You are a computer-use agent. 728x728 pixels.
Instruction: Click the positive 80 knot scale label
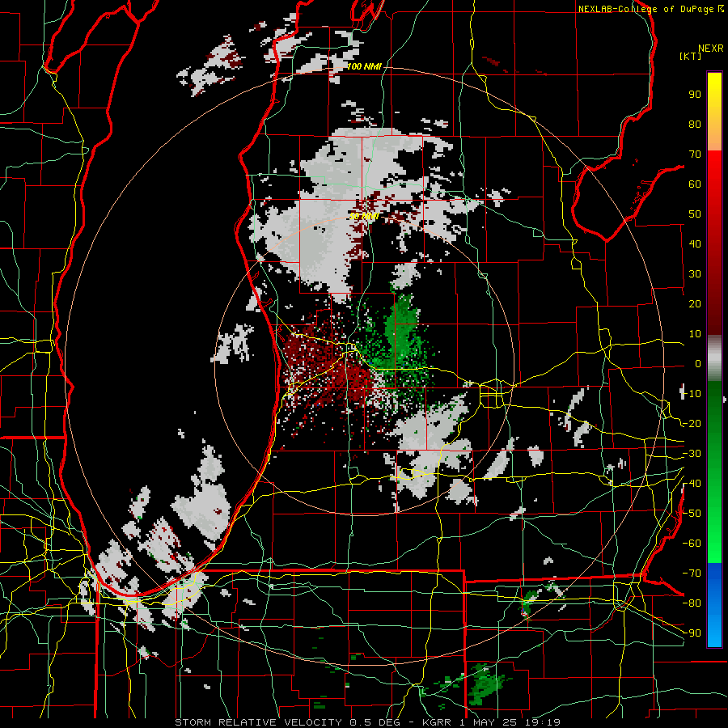click(x=695, y=125)
